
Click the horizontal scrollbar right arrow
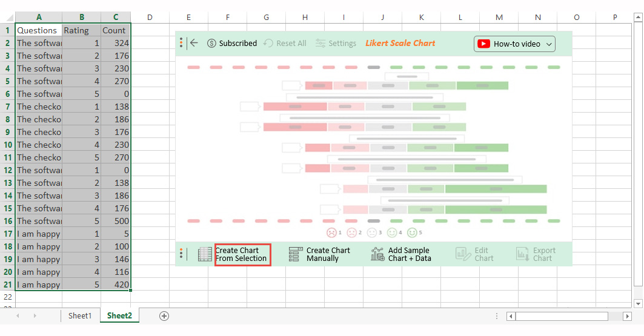pyautogui.click(x=627, y=316)
